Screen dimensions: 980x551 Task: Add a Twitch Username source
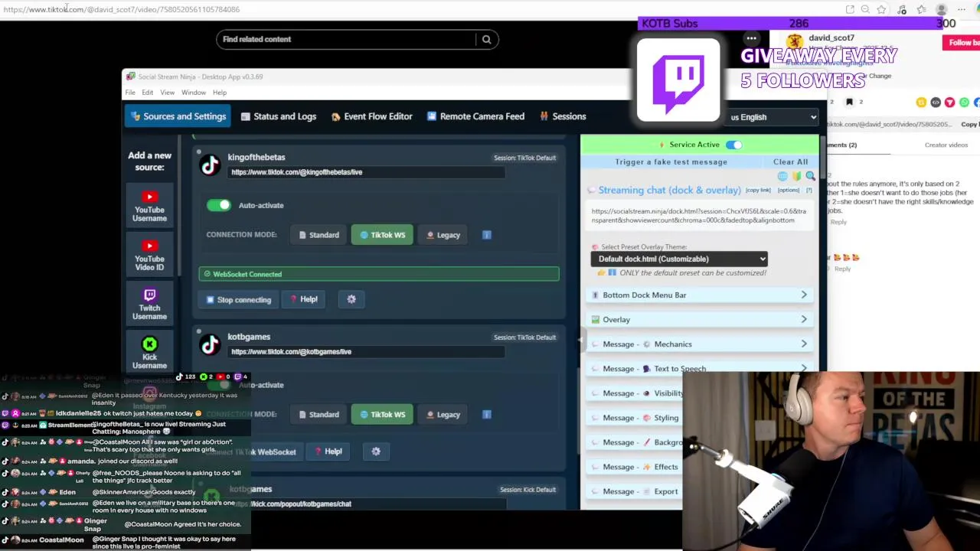149,303
